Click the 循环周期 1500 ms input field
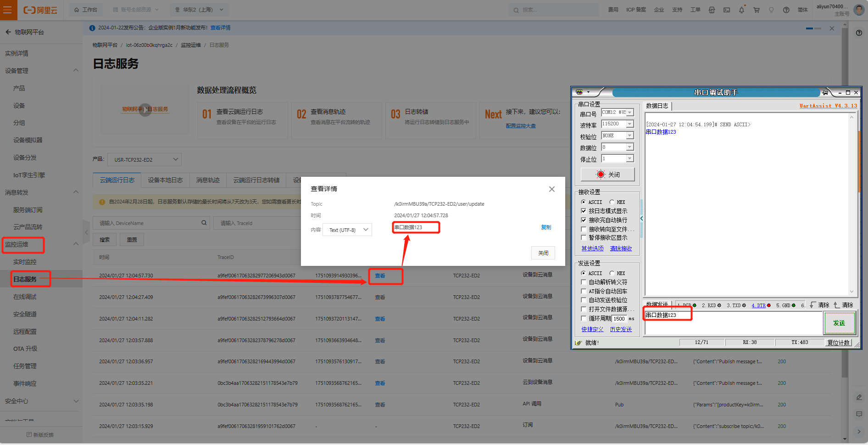This screenshot has width=868, height=445. coord(619,318)
